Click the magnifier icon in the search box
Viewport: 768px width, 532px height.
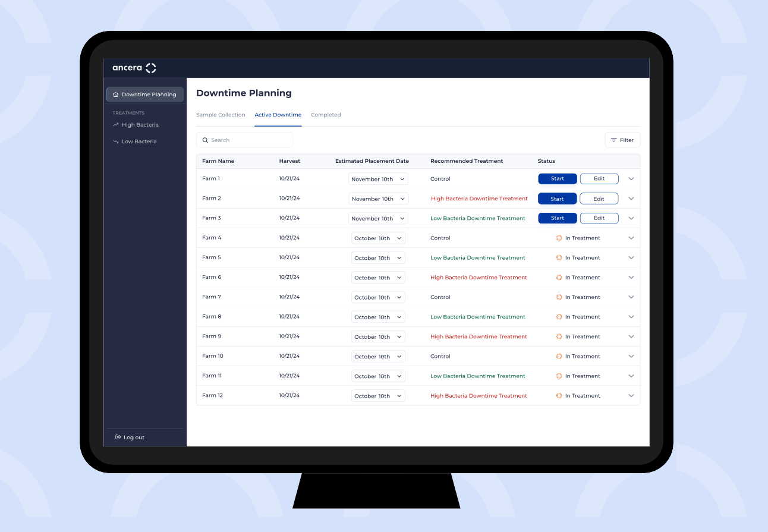point(205,140)
